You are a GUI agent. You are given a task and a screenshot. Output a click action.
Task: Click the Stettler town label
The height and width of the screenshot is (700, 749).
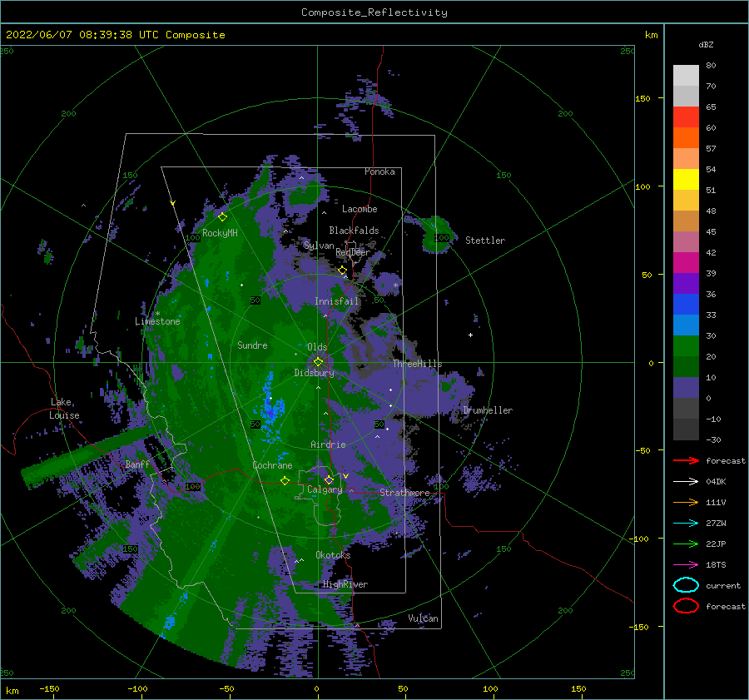click(x=485, y=241)
